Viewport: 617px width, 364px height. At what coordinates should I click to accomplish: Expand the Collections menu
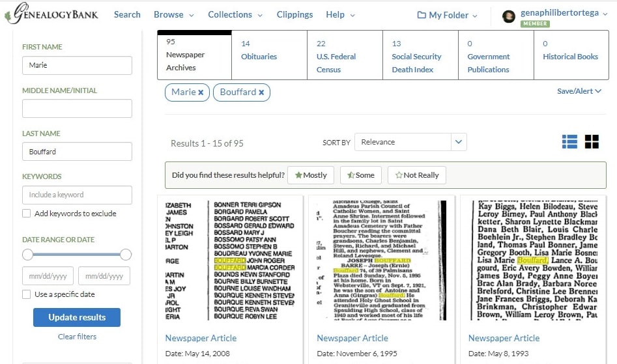(235, 14)
